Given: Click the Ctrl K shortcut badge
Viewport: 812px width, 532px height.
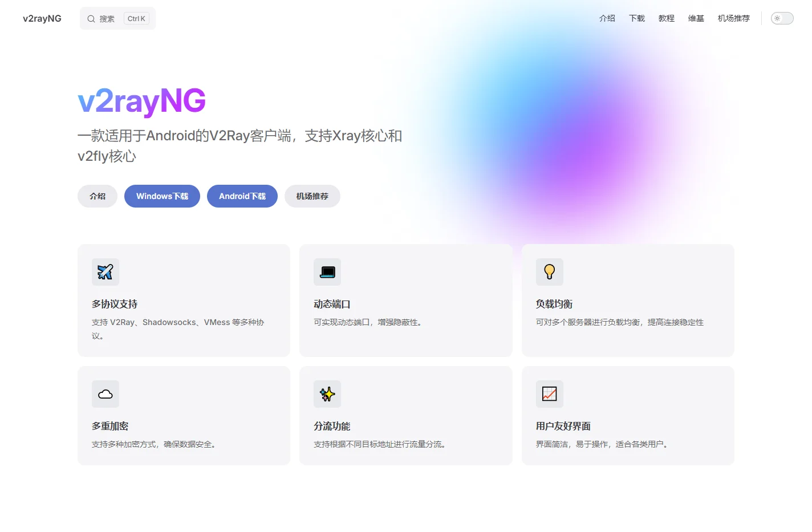Looking at the screenshot, I should (136, 19).
